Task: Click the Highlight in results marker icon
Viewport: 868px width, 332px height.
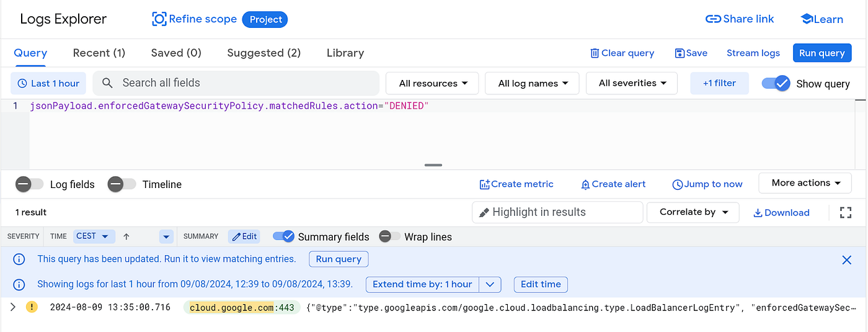Action: click(x=484, y=212)
